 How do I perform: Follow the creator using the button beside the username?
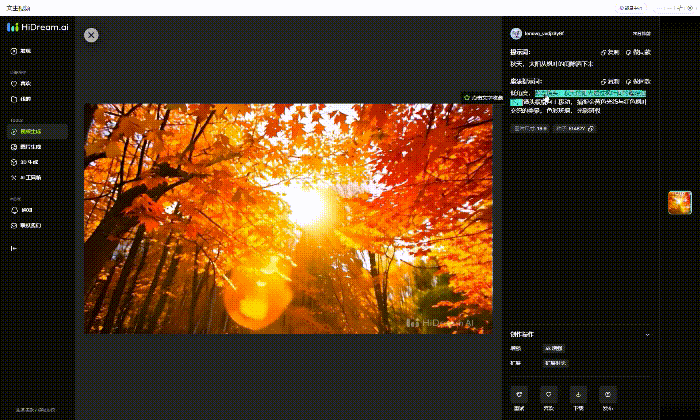point(640,33)
